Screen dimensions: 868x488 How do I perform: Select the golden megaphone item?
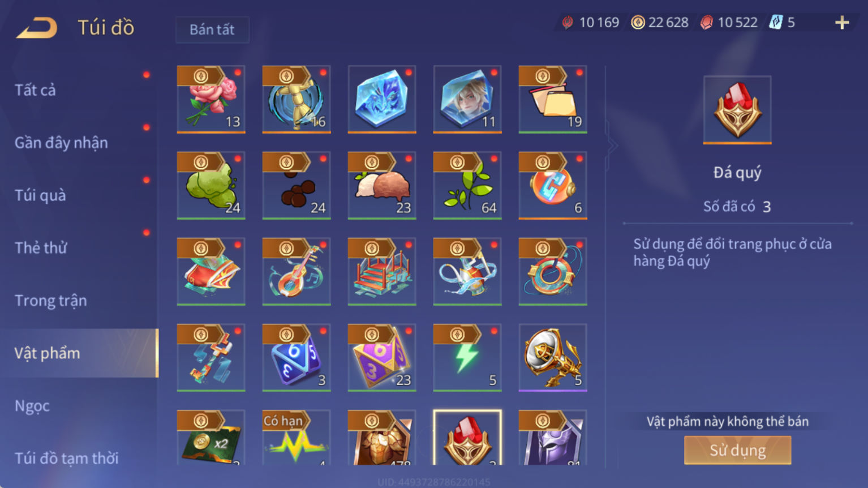click(553, 357)
